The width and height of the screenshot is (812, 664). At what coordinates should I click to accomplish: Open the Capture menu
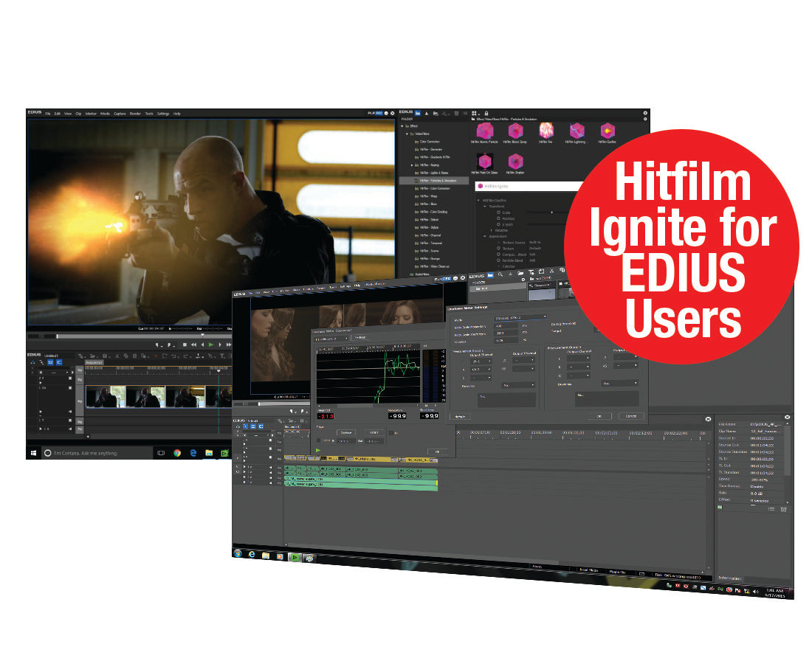click(x=120, y=112)
